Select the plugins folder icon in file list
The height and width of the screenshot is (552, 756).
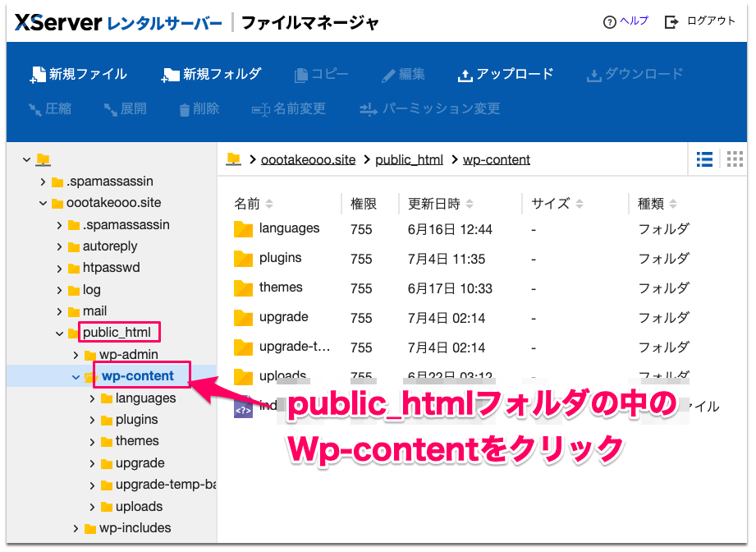[x=243, y=259]
